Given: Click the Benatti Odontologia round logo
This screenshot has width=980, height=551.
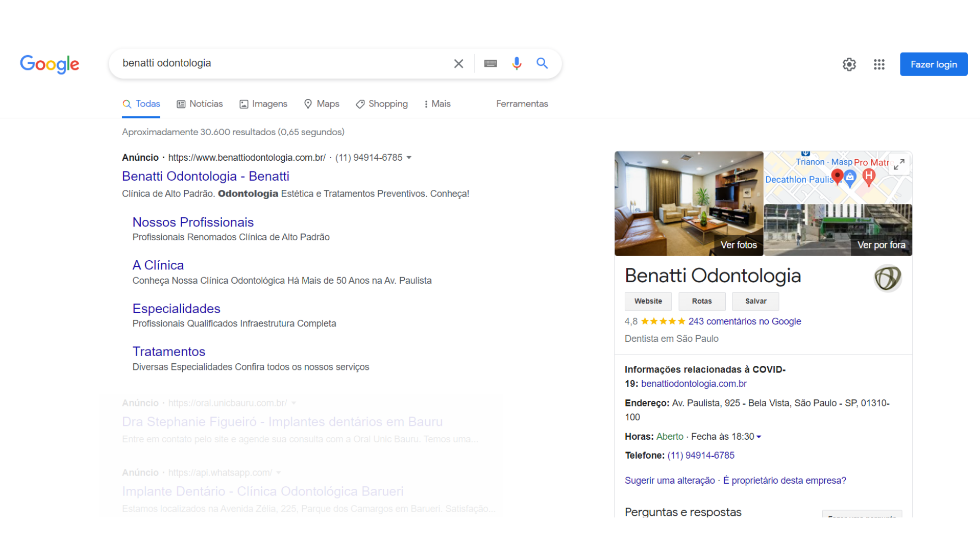Looking at the screenshot, I should [x=888, y=278].
